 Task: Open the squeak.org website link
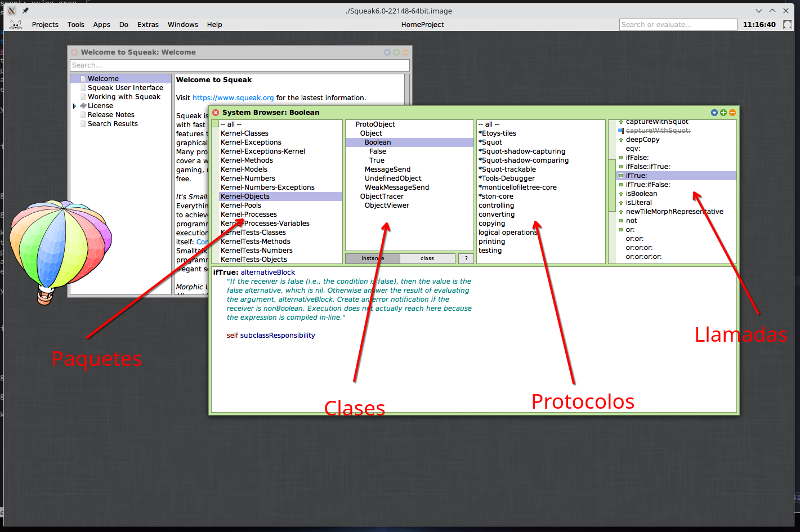point(233,98)
